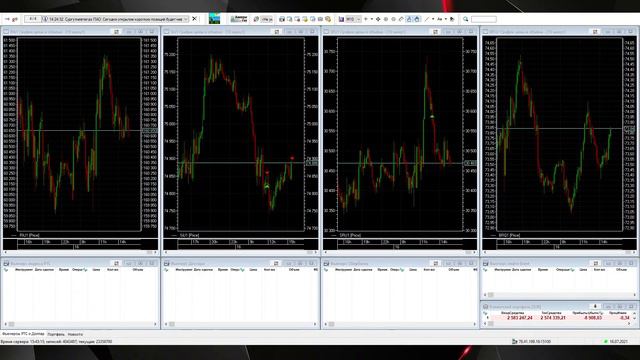The image size is (640, 360).
Task: Click the server address in status bar
Action: (534, 341)
